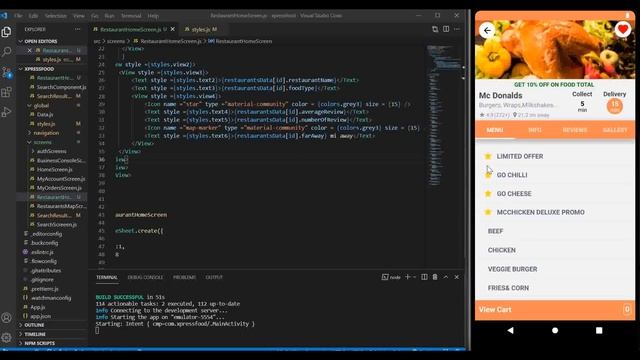
Task: Tap the back arrow in the app
Action: 487,31
